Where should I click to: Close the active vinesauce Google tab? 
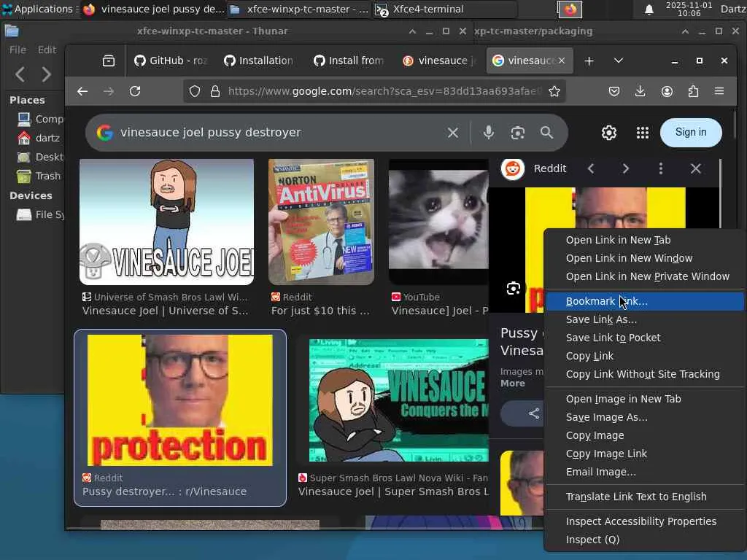tap(562, 61)
